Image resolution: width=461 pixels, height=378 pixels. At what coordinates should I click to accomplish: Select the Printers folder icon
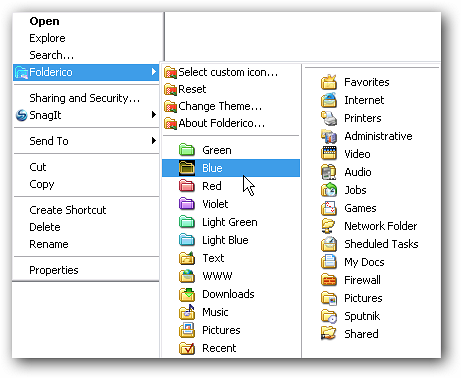(329, 118)
